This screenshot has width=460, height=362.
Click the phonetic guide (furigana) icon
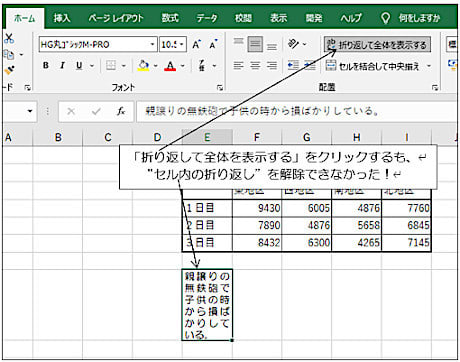[202, 66]
